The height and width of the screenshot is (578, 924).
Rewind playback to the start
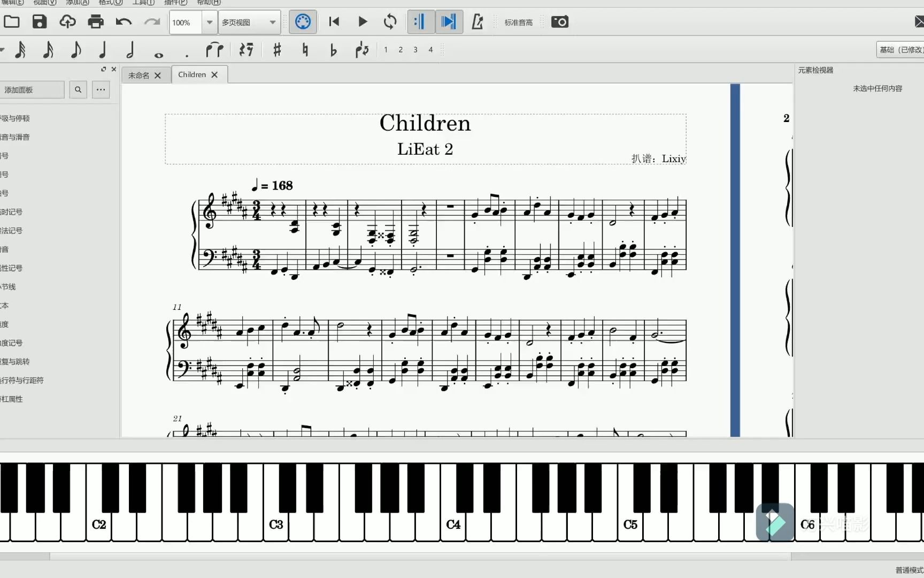point(334,22)
